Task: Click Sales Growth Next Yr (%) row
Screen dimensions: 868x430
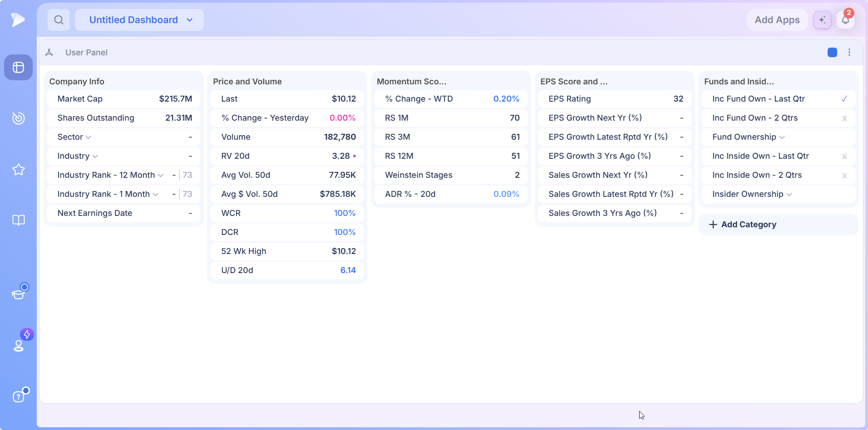Action: pyautogui.click(x=615, y=175)
